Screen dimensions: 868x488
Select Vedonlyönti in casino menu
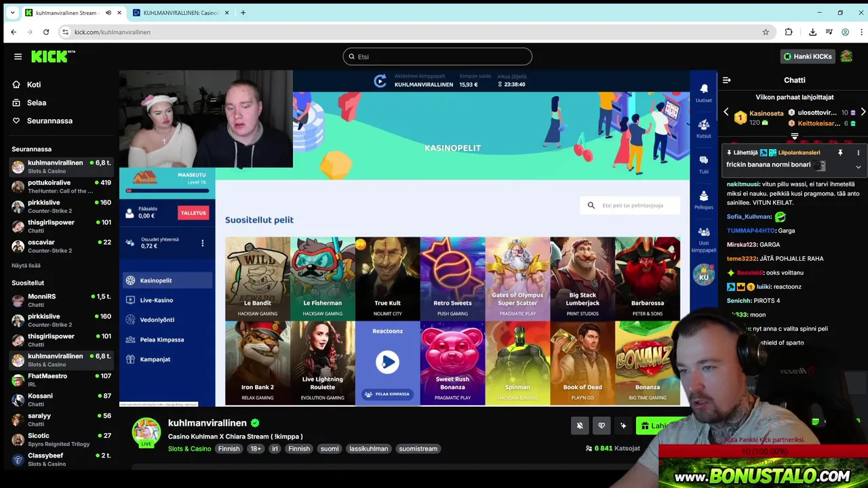167,320
